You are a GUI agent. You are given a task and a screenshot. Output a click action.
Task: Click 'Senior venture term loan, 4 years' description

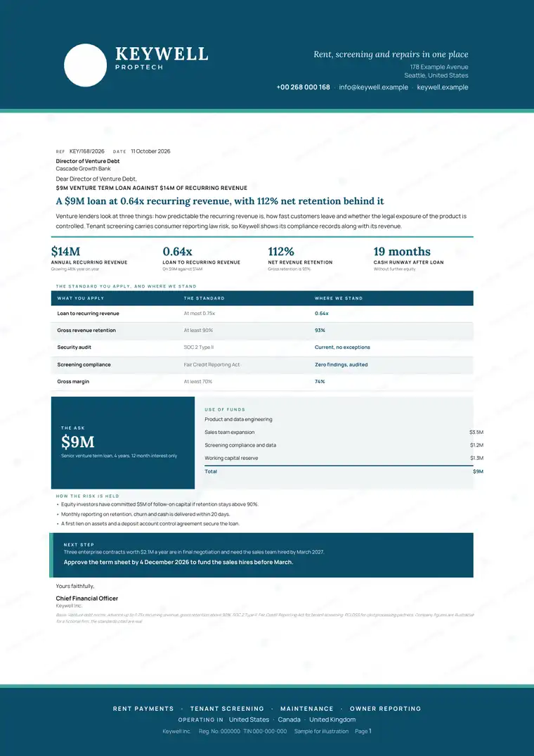point(119,456)
